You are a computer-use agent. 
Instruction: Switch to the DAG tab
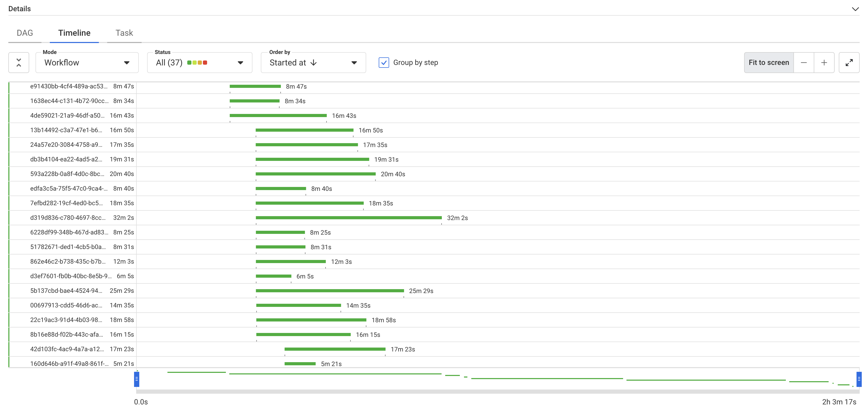click(25, 33)
